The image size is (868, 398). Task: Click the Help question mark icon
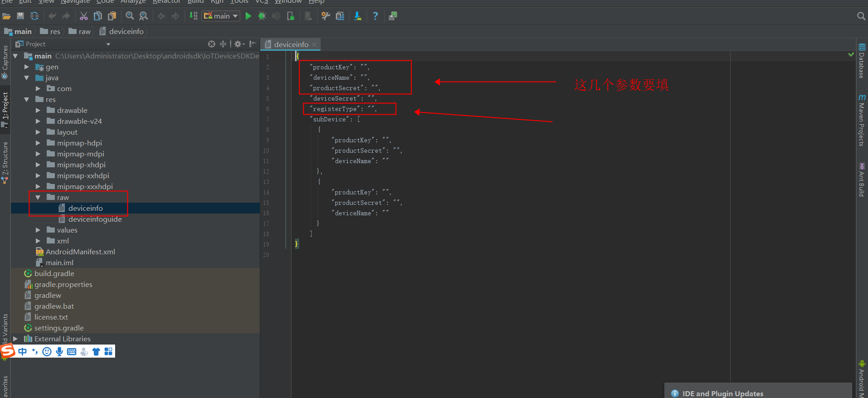375,16
